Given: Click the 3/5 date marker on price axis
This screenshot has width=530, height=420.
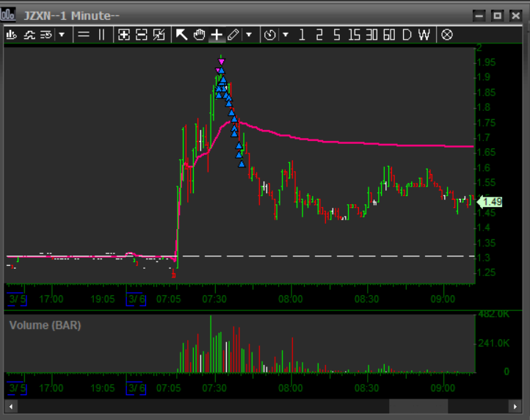Looking at the screenshot, I should (17, 300).
